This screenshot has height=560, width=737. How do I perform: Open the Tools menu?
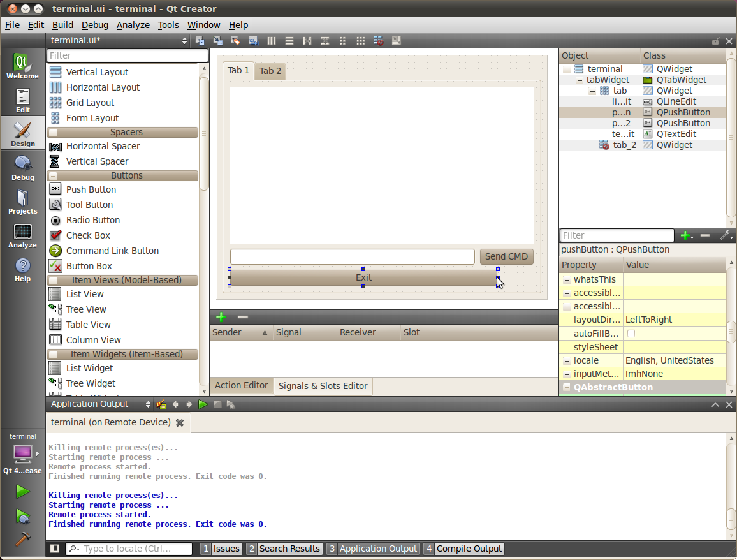point(168,25)
